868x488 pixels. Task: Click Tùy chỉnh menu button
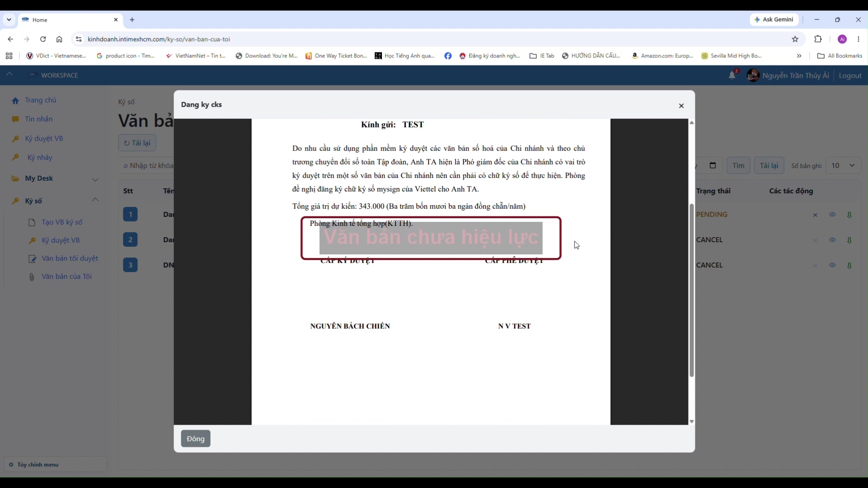pos(55,465)
